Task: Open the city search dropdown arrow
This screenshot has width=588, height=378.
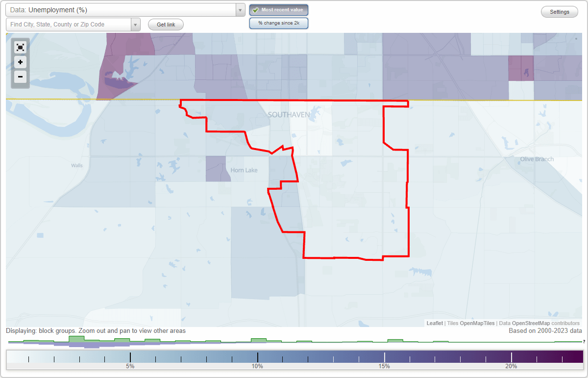Action: [x=136, y=24]
